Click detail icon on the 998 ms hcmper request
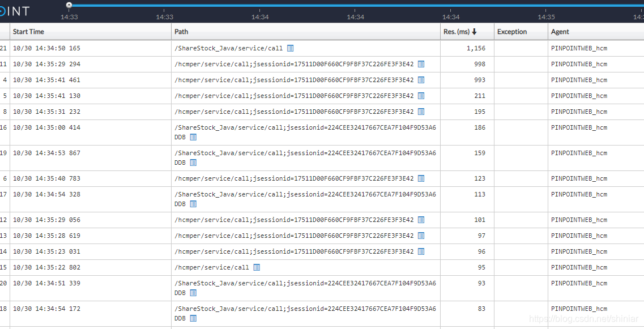This screenshot has width=644, height=329. [420, 64]
